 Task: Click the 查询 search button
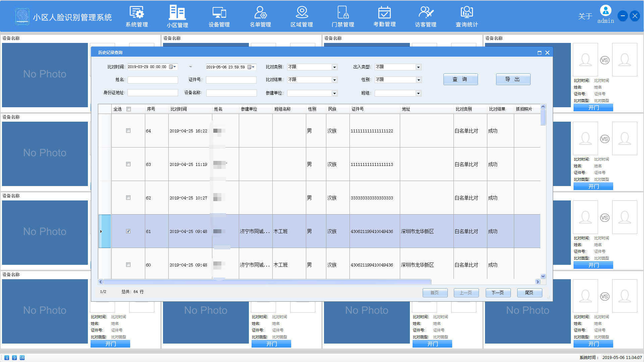point(460,79)
